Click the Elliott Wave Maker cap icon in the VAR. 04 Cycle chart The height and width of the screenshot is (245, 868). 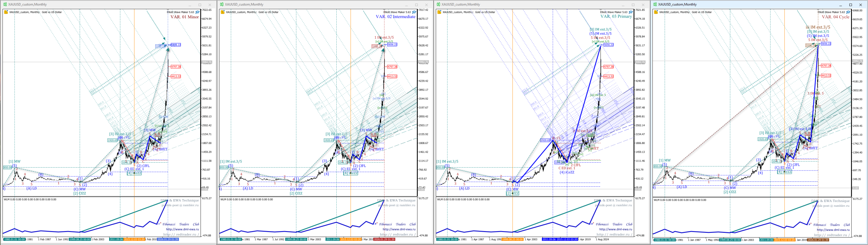[x=848, y=12]
